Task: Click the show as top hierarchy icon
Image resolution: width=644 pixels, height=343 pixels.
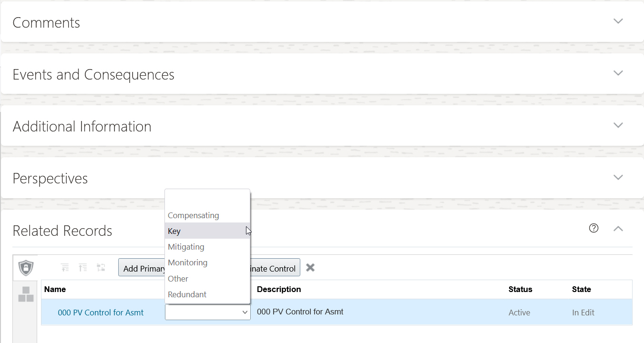Action: click(x=101, y=268)
